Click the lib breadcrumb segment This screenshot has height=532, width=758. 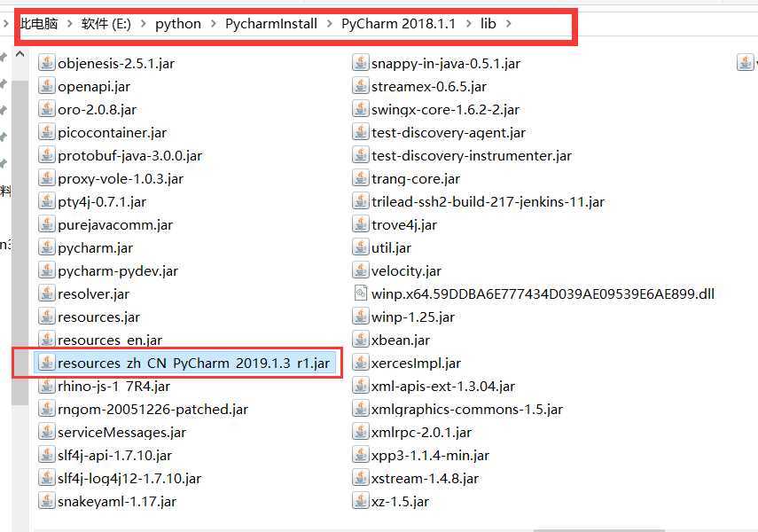click(488, 23)
